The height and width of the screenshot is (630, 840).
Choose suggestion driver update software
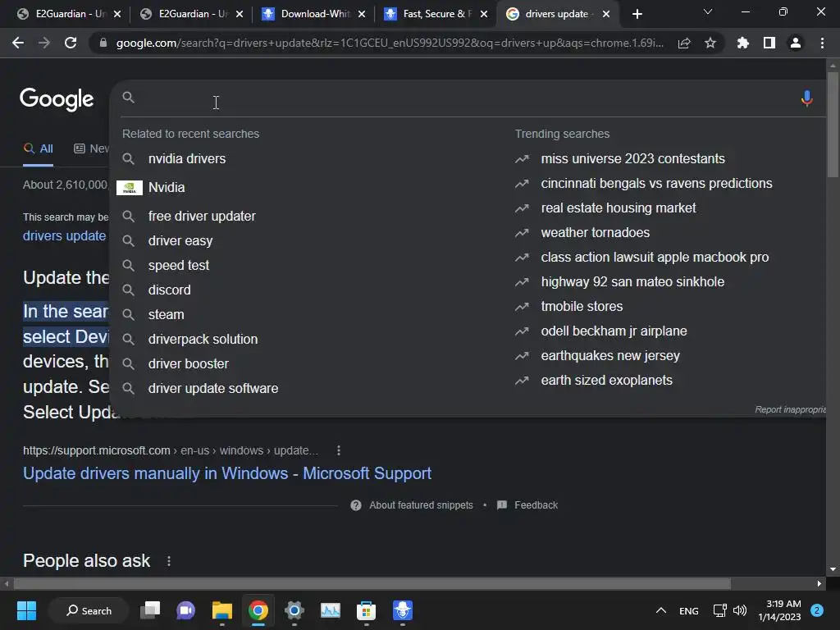pos(213,388)
